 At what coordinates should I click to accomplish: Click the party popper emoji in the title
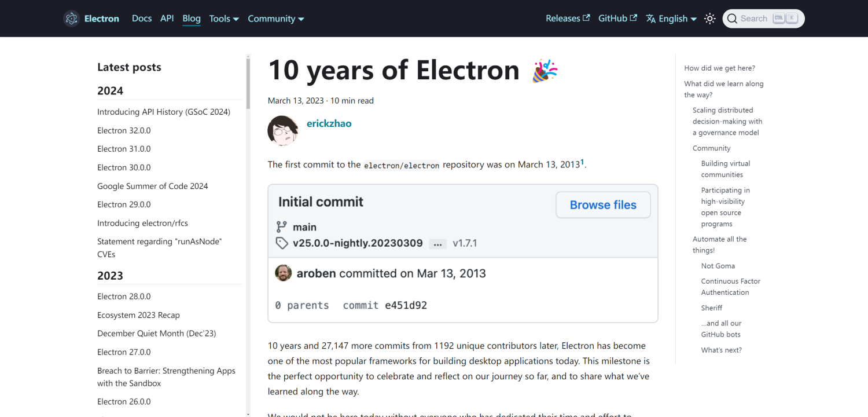coord(545,69)
